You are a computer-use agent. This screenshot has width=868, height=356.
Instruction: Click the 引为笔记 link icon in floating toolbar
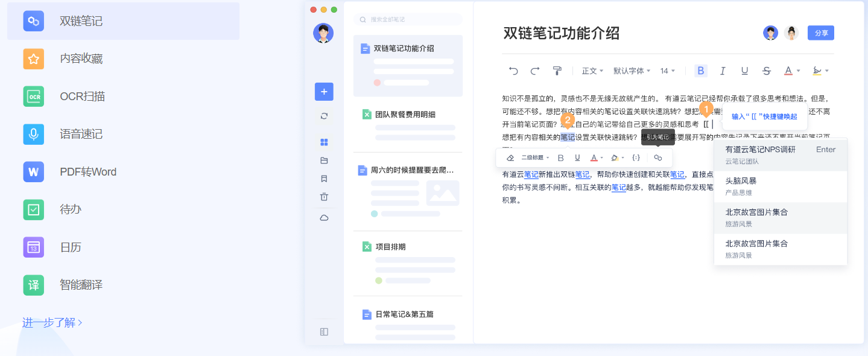click(x=657, y=157)
